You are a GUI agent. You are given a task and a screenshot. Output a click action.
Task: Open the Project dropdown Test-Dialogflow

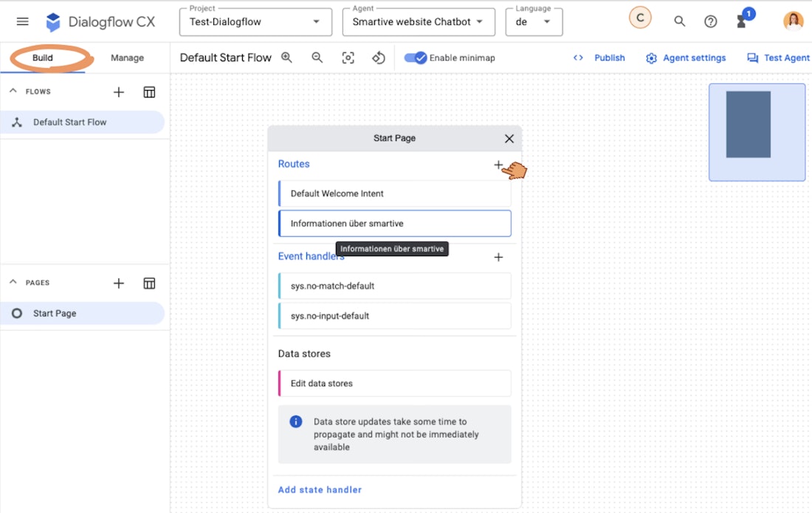(255, 21)
